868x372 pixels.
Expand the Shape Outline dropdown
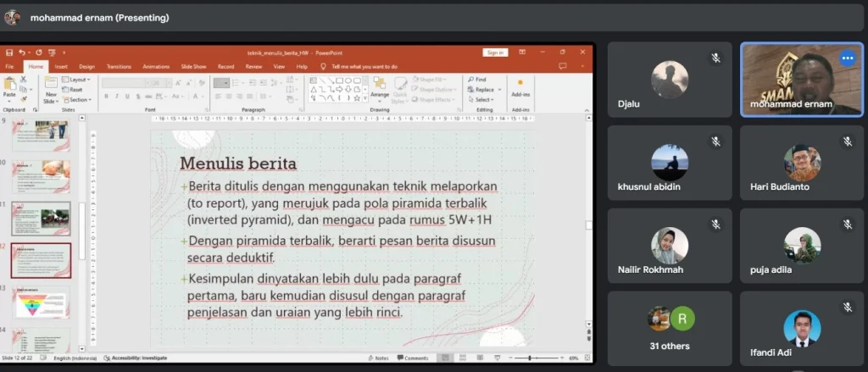tap(435, 90)
